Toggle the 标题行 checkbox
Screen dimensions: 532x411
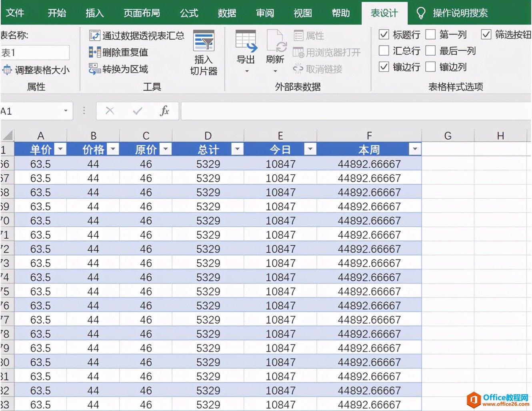384,34
